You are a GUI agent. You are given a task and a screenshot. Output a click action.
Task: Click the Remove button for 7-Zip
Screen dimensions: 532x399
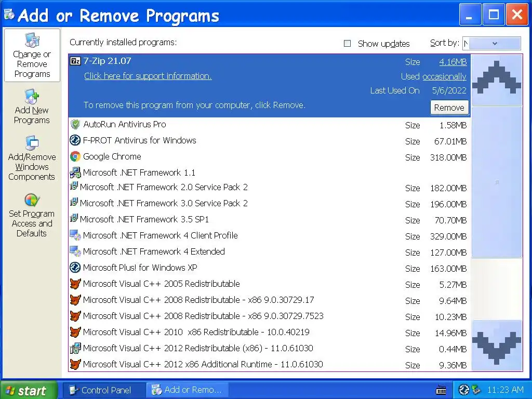[449, 108]
